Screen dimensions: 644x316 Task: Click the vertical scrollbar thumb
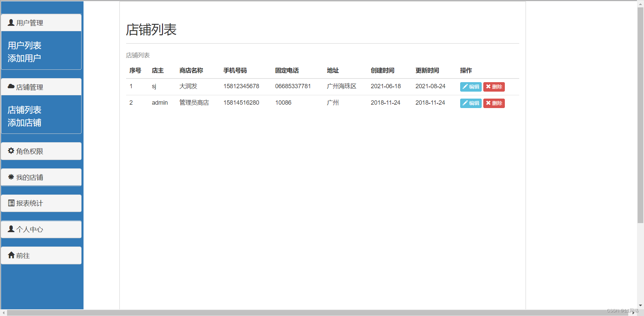(x=640, y=115)
